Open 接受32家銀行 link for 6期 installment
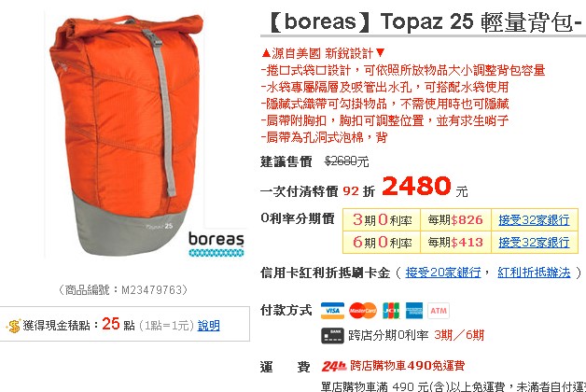 tap(534, 243)
